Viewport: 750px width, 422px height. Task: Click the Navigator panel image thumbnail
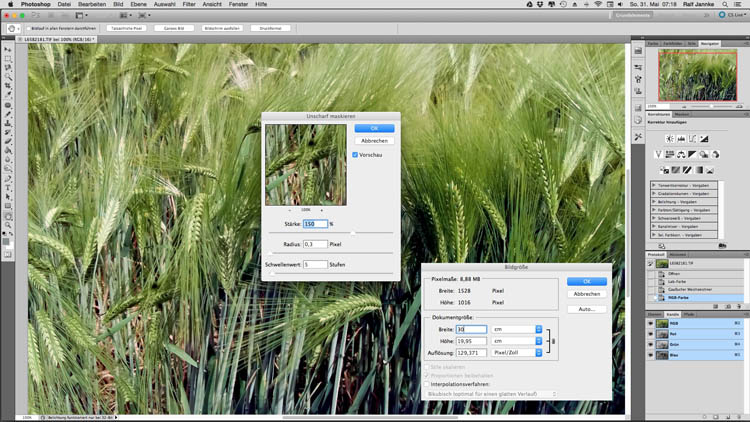click(697, 75)
